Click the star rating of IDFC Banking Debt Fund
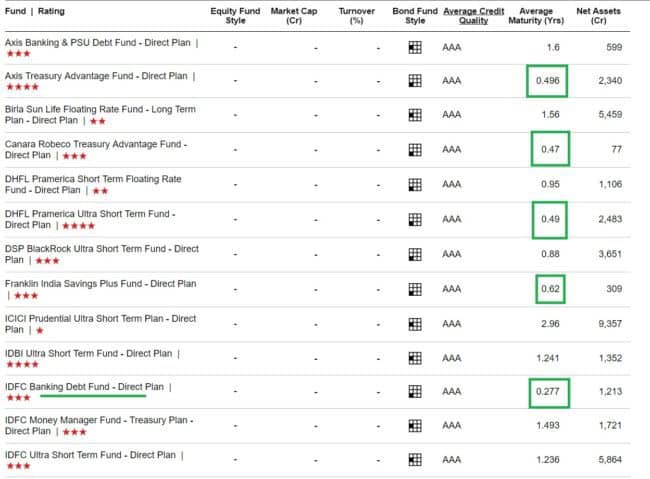The image size is (650, 479). [x=19, y=397]
